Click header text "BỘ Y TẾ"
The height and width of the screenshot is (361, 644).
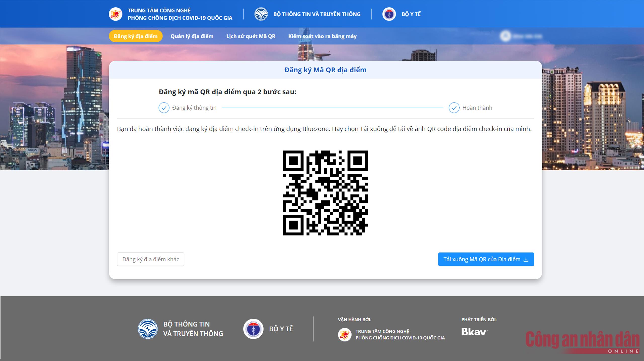411,14
